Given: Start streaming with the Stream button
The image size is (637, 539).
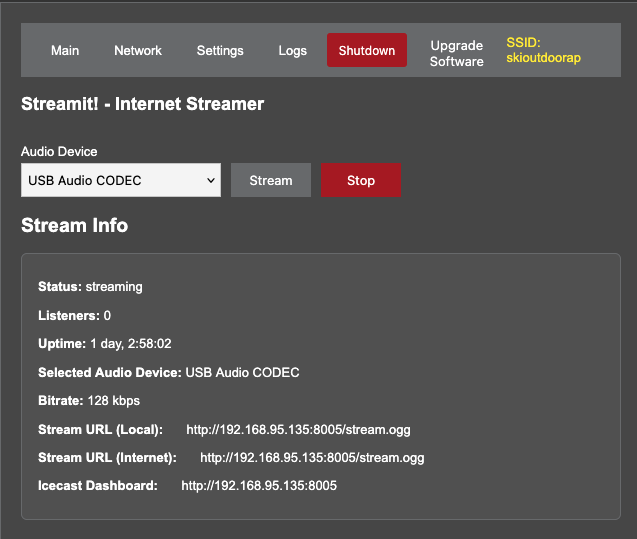Looking at the screenshot, I should tap(271, 180).
